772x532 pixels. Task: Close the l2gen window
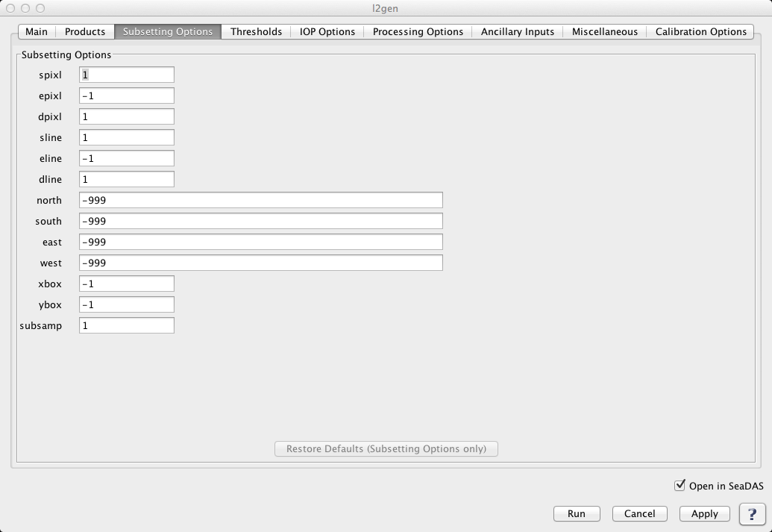10,8
